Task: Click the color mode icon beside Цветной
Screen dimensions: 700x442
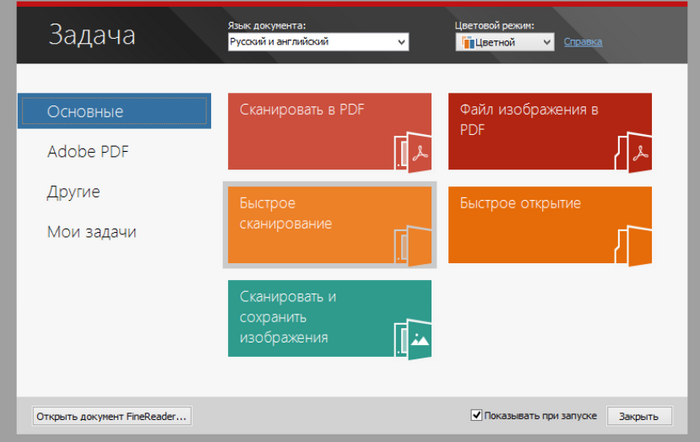Action: [x=467, y=42]
